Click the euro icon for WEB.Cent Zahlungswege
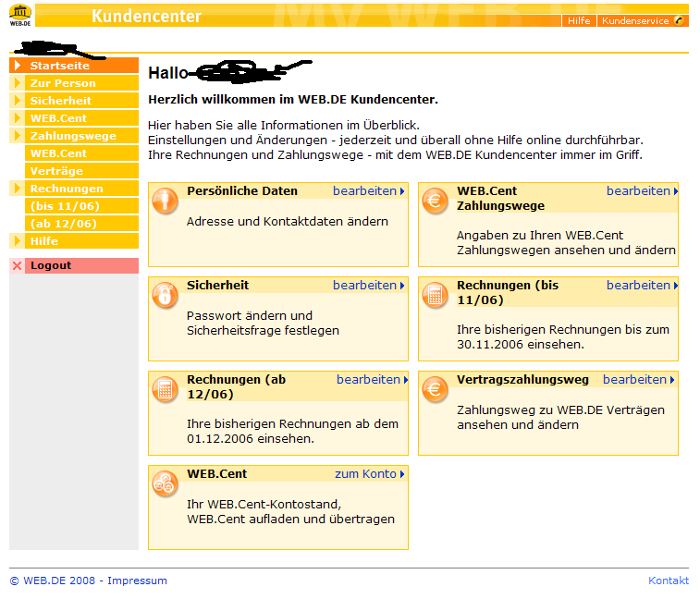700x599 pixels. pyautogui.click(x=435, y=201)
